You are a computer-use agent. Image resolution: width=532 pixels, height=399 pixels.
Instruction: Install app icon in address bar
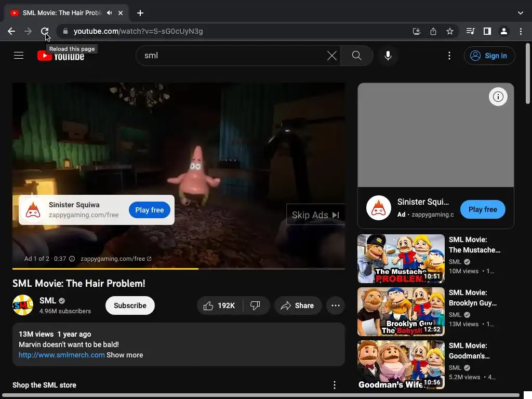pyautogui.click(x=416, y=31)
